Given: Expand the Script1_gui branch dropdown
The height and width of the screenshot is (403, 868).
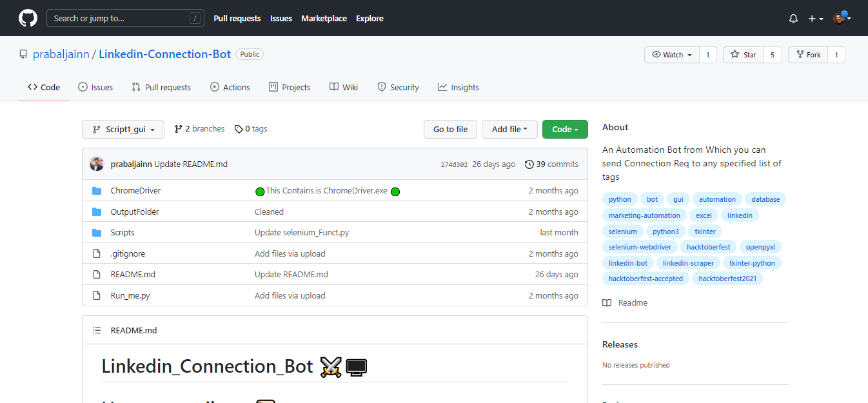Looking at the screenshot, I should pyautogui.click(x=123, y=130).
